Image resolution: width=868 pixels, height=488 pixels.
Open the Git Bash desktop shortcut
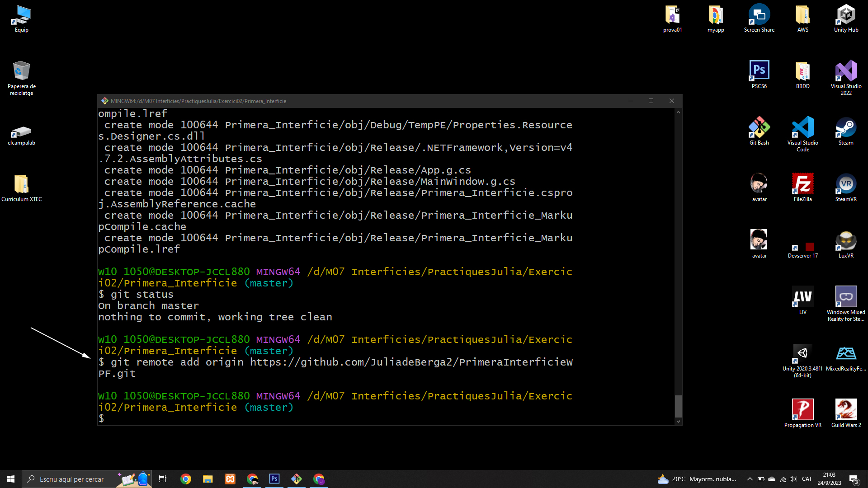(x=759, y=128)
